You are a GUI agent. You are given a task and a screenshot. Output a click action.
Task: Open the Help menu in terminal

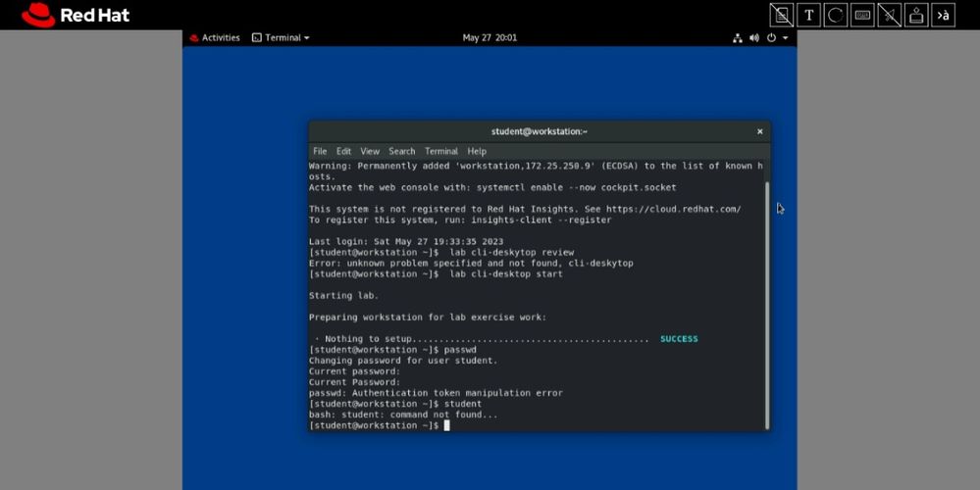[x=477, y=152]
